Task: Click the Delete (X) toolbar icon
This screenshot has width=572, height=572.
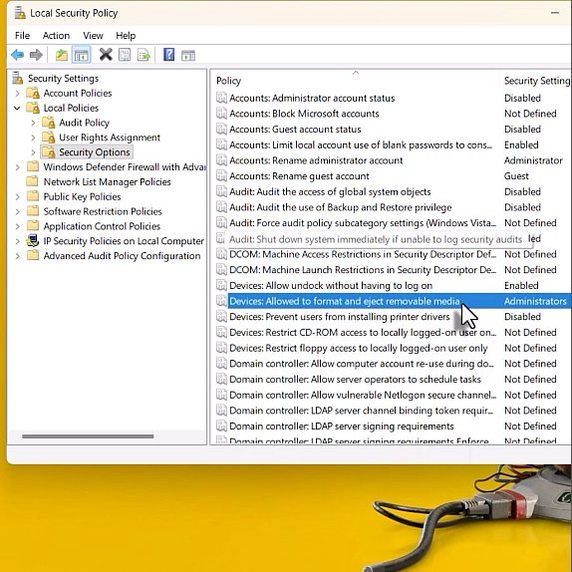Action: point(106,55)
